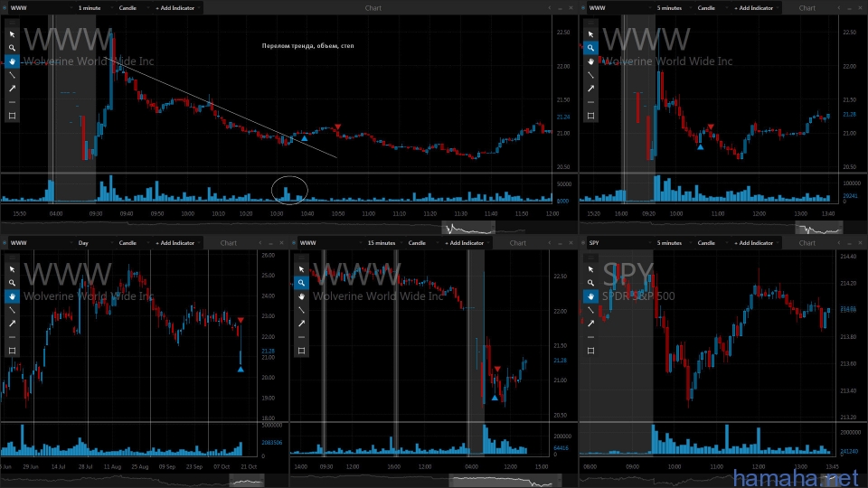Select the zoom tool in WWW Day chart

[12, 283]
